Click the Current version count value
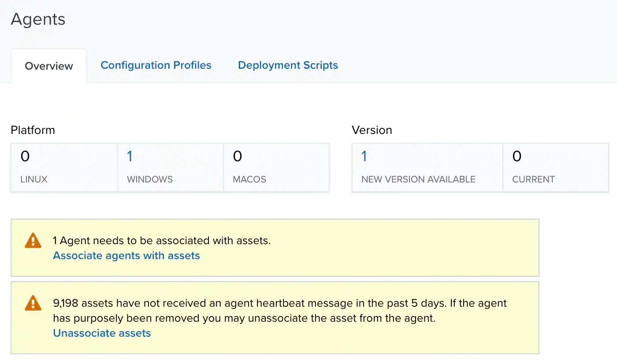The height and width of the screenshot is (364, 617). (x=517, y=156)
